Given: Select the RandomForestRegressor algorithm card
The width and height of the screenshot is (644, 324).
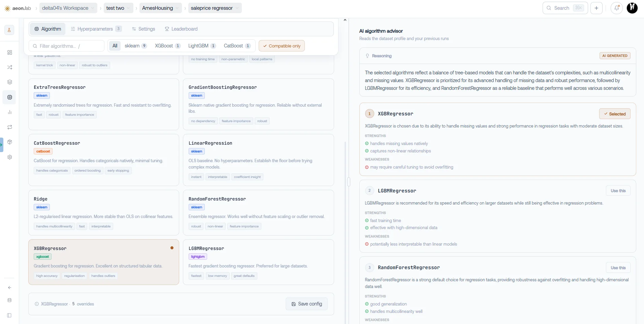Looking at the screenshot, I should point(258,213).
